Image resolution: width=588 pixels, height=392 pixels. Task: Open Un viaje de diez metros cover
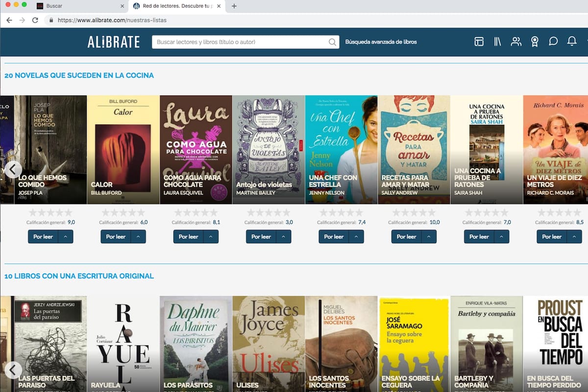coord(556,149)
